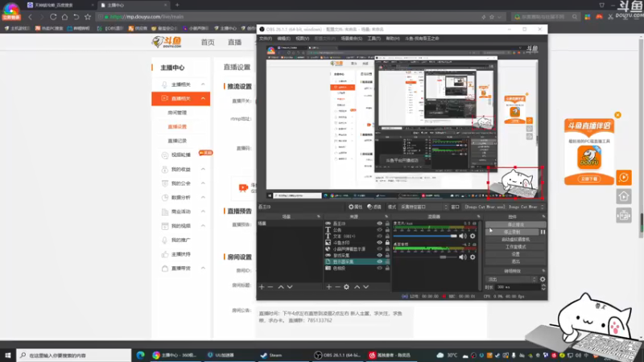Click the orange play icon on the right sidebar
Image resolution: width=644 pixels, height=362 pixels.
[x=624, y=177]
